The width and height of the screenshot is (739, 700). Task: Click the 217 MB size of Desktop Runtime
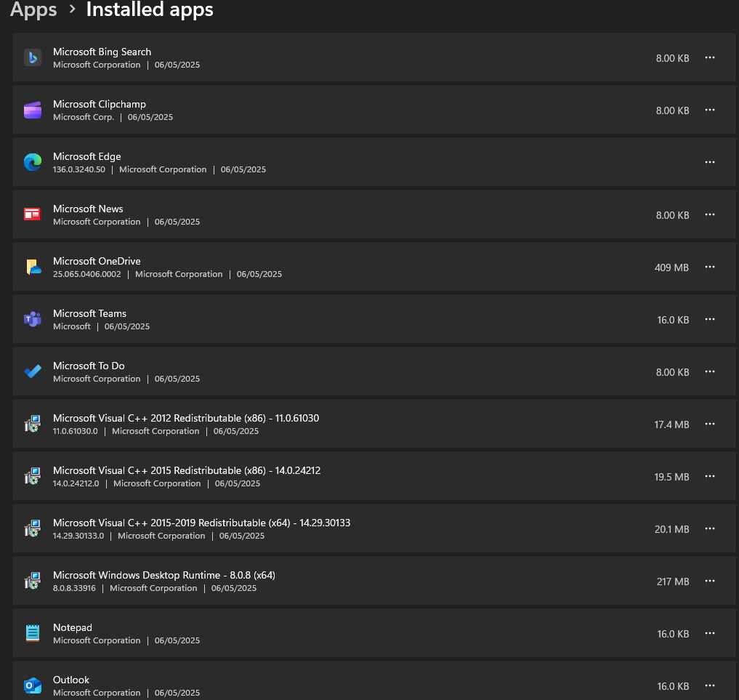(673, 582)
